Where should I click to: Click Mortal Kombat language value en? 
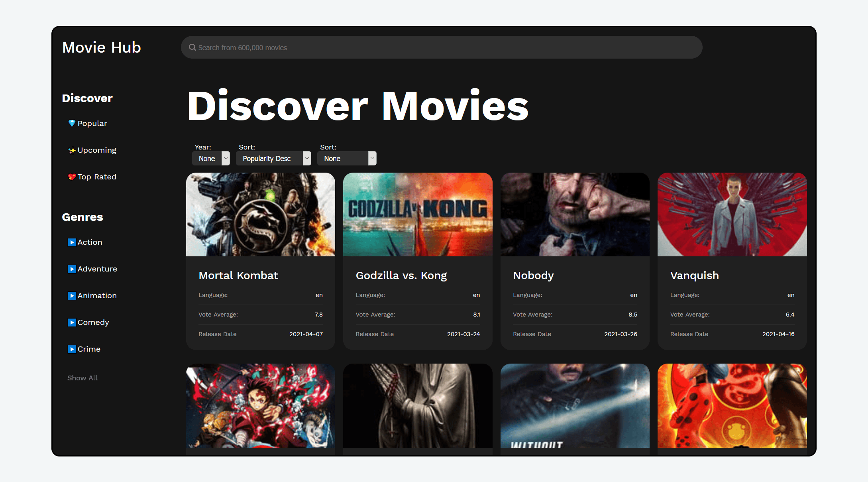(x=319, y=295)
